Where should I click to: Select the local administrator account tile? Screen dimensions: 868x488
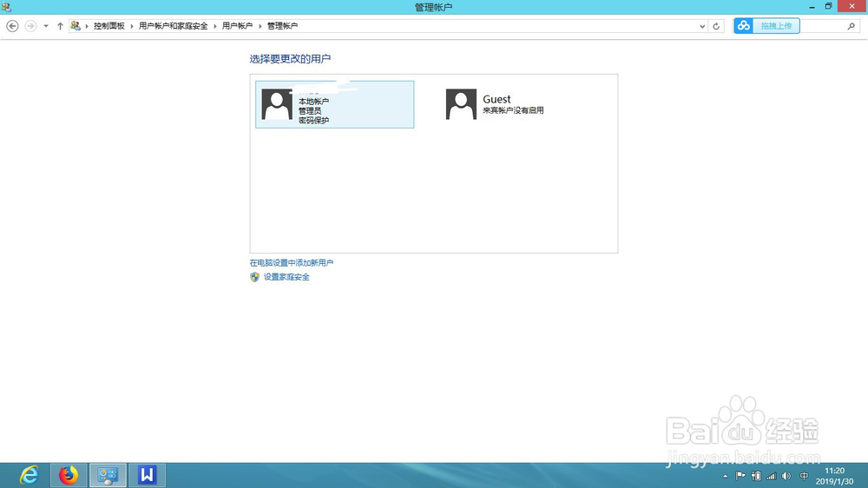334,105
